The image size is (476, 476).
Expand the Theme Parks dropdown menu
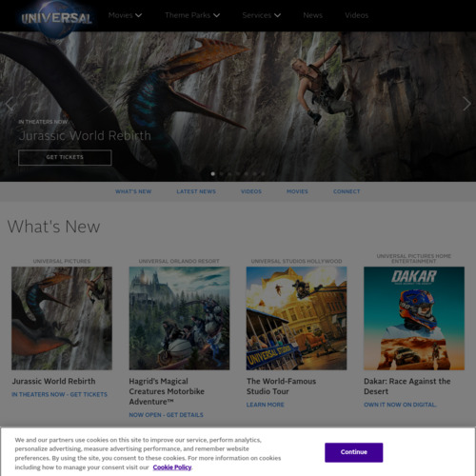click(192, 15)
